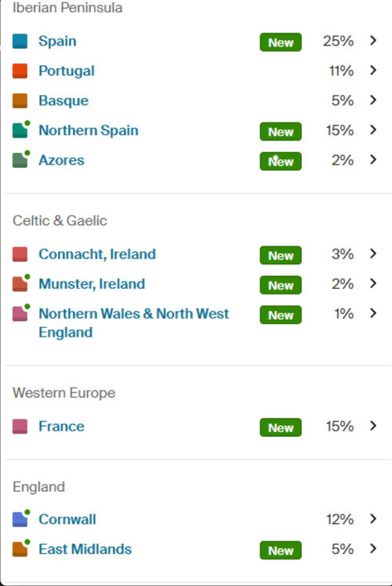This screenshot has width=392, height=586.
Task: Click the 11% percentage for Portugal
Action: [341, 71]
